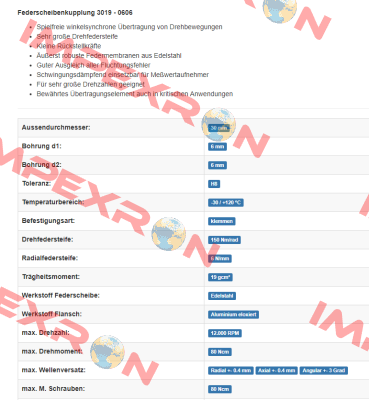Screen dimensions: 369x400
Task: Click the Radial +- 0.4 mm badge
Action: coord(231,371)
